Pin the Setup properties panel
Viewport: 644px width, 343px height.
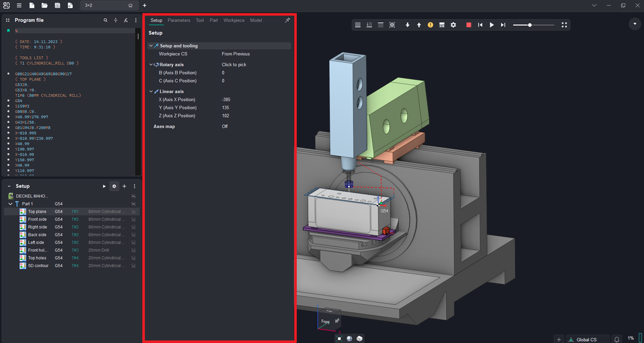coord(287,21)
